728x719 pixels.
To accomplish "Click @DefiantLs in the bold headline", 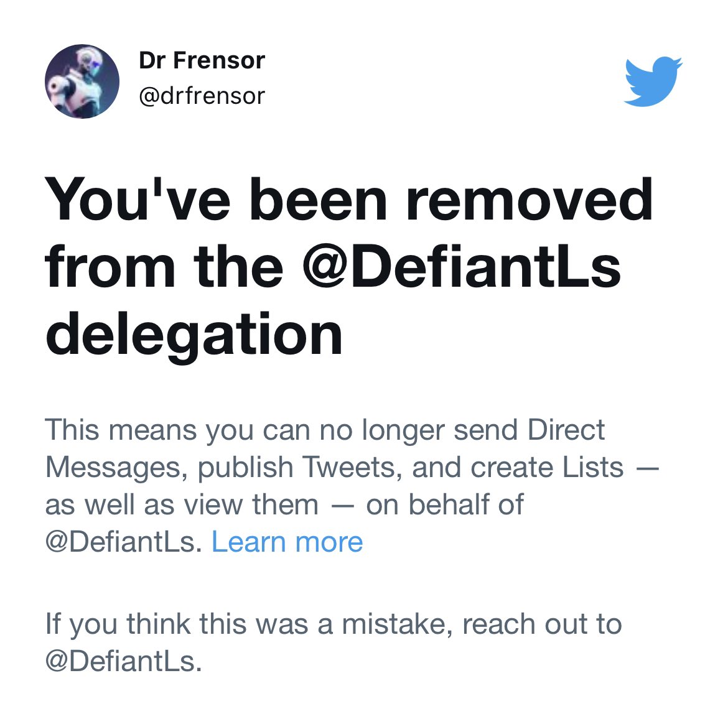I will point(462,267).
